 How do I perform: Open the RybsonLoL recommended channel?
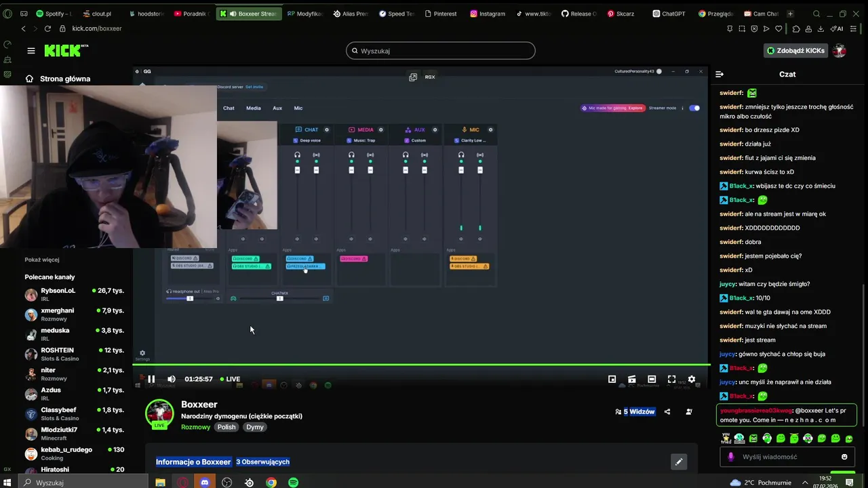pyautogui.click(x=75, y=294)
